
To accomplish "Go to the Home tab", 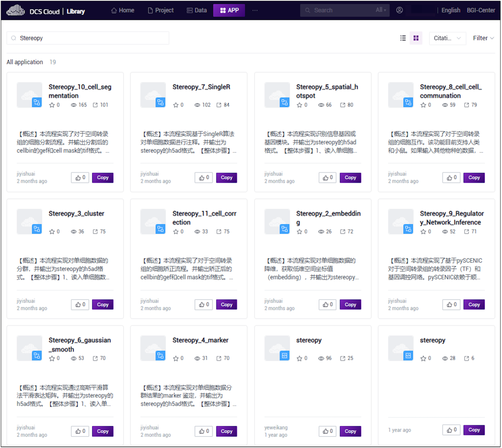I will (123, 11).
